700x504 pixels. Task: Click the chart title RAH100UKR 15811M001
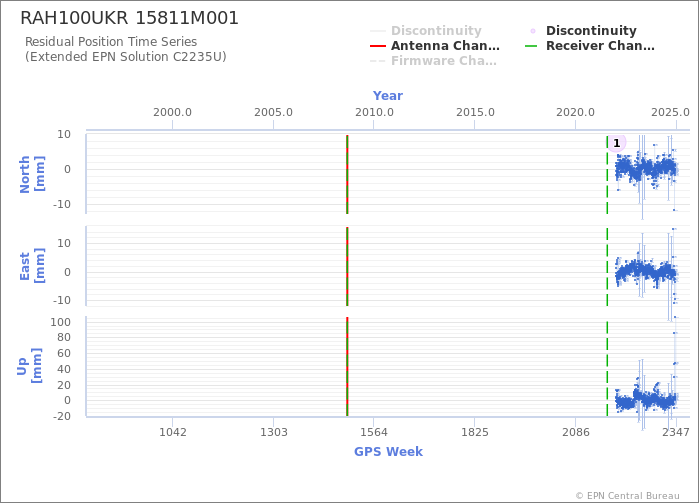tap(129, 18)
